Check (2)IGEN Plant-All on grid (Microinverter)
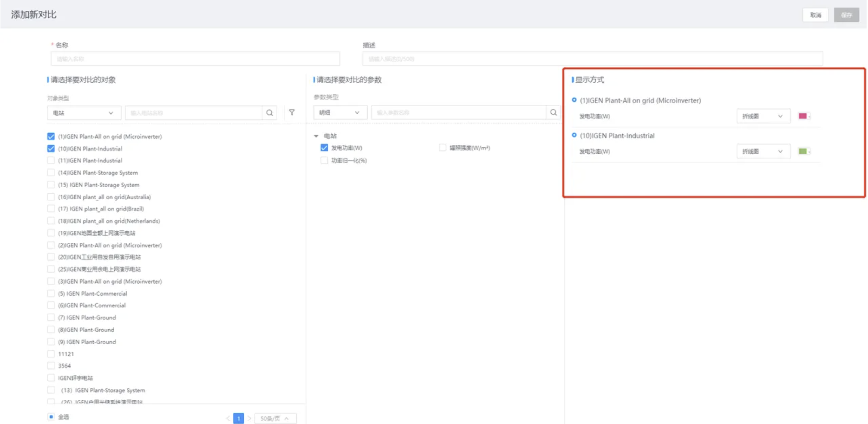Screen dimensions: 868x424 pos(51,245)
